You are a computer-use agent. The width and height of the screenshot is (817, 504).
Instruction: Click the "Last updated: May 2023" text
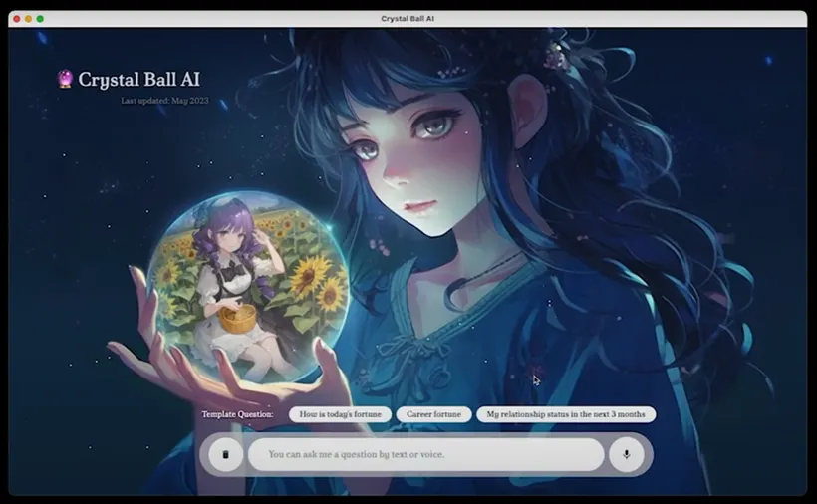tap(166, 101)
